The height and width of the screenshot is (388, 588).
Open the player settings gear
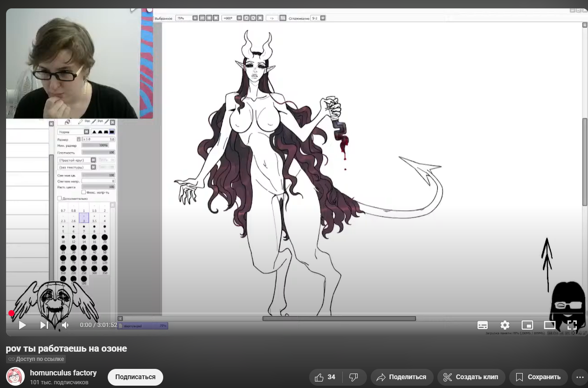tap(505, 325)
